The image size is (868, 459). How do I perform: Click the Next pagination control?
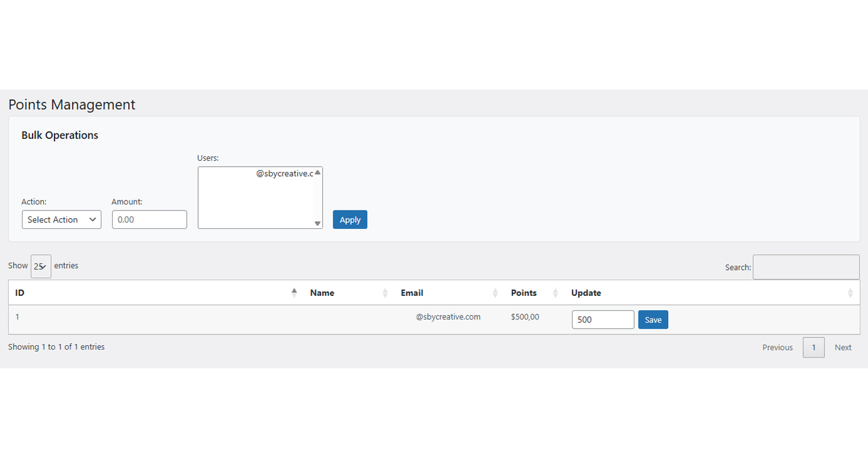(x=842, y=348)
